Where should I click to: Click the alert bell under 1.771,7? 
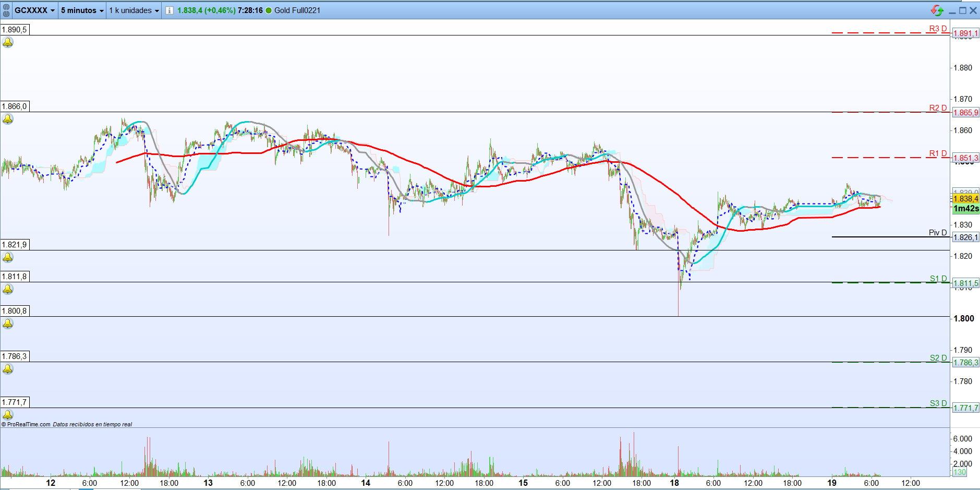click(8, 415)
